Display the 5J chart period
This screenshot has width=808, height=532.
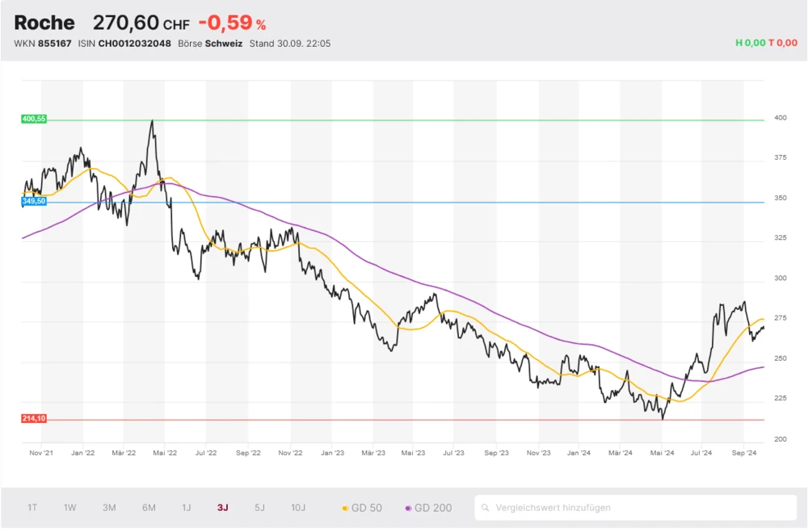point(259,508)
